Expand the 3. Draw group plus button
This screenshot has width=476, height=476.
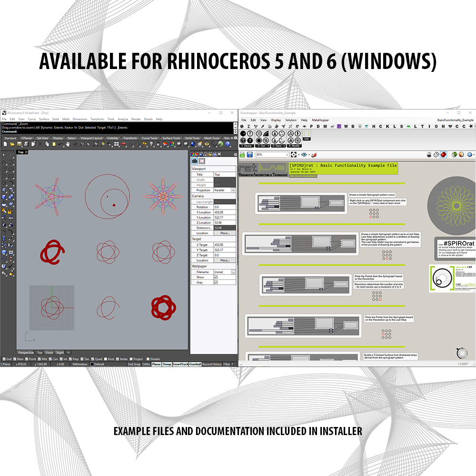(285, 146)
